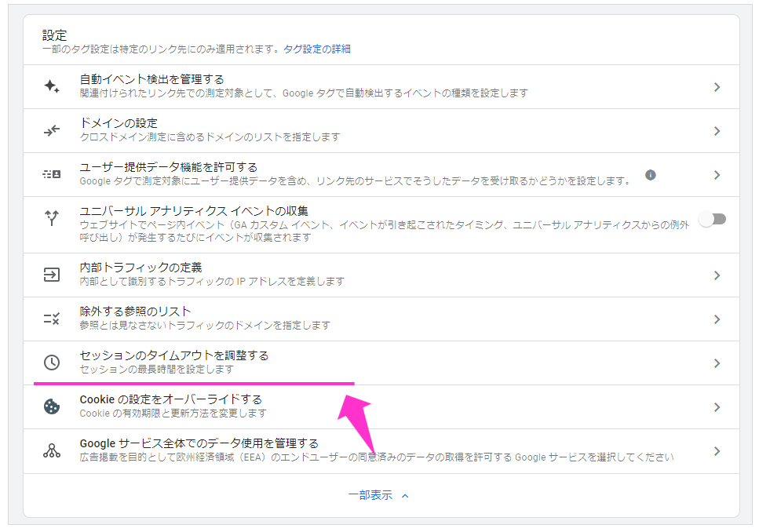Select the ドメインの設定 row title
Screen dimensions: 759x532
pyautogui.click(x=119, y=123)
